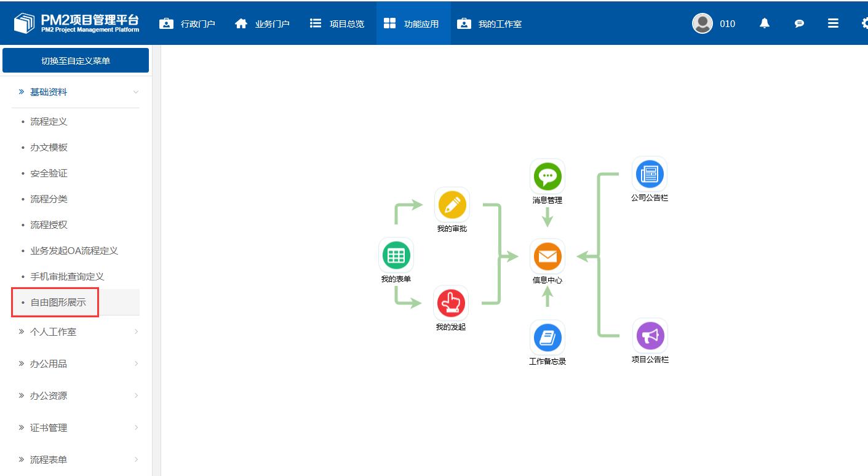Click the 消息管理 chat bubble icon

(547, 177)
